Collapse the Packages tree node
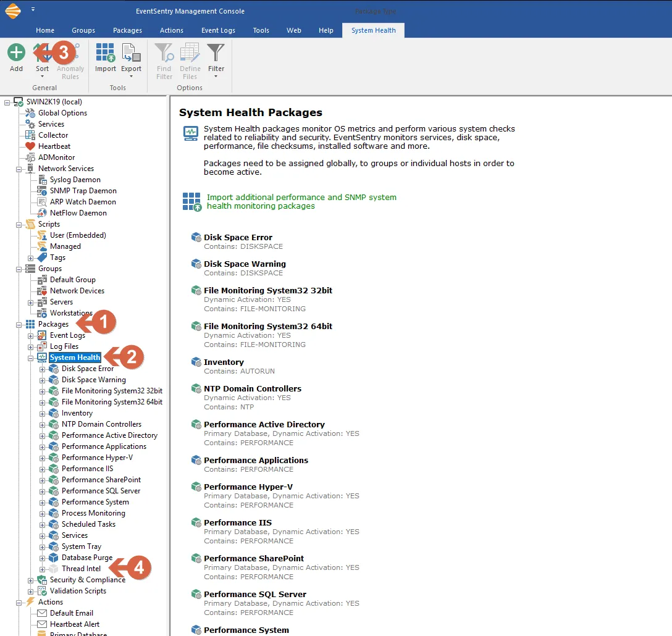The height and width of the screenshot is (636, 672). tap(19, 324)
